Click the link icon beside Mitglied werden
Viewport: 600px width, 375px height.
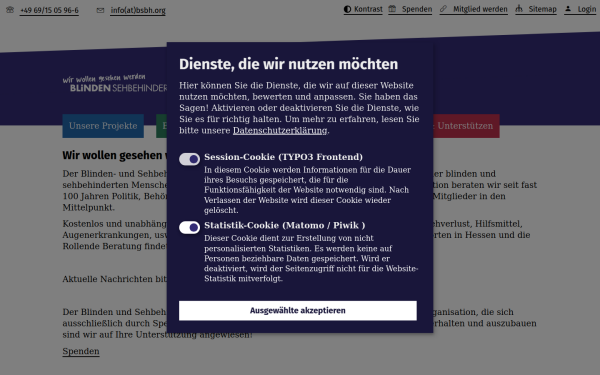(x=443, y=9)
